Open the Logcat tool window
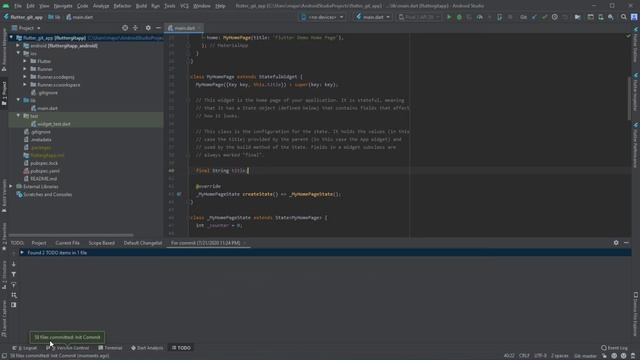This screenshot has width=640, height=360. pos(25,348)
